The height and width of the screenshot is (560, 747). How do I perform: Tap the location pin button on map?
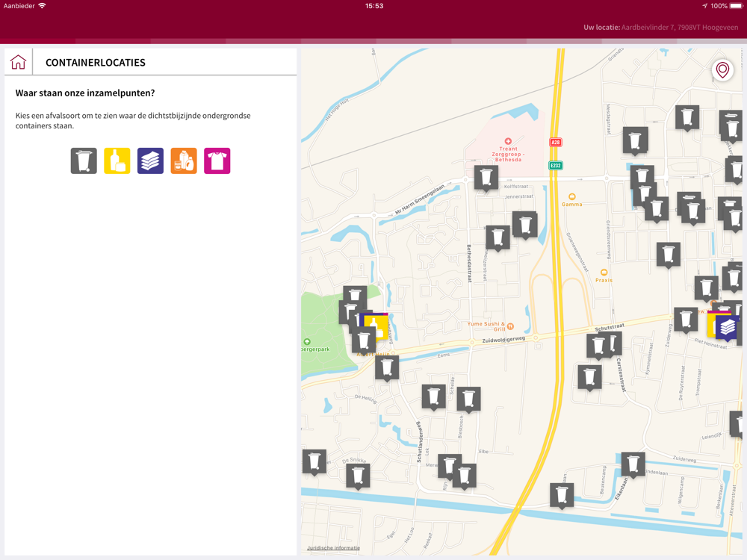pos(722,70)
